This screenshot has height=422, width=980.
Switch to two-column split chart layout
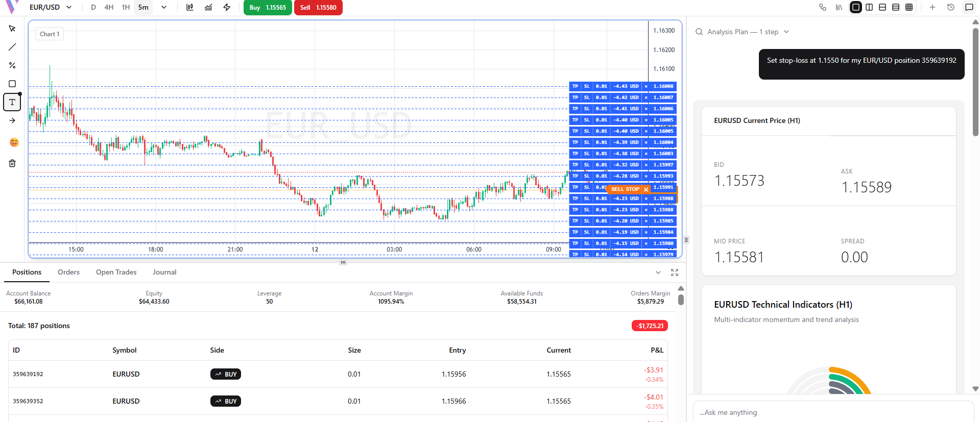click(x=869, y=7)
